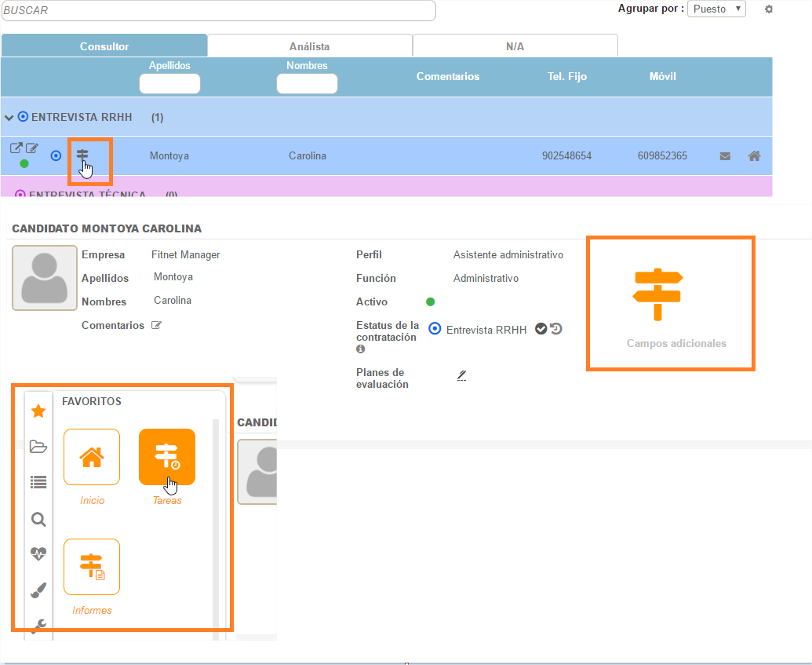Select the paintbrush icon in the sidebar
The height and width of the screenshot is (665, 812).
(38, 590)
